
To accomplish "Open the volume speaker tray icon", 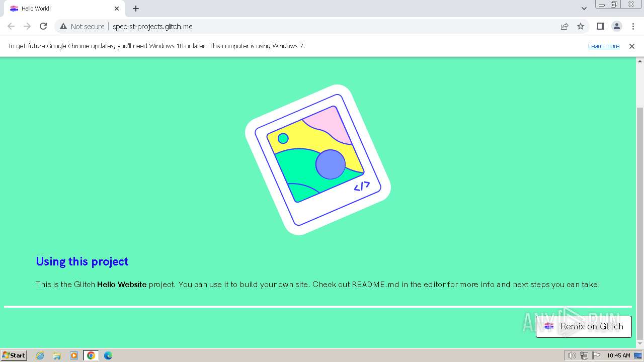I will (572, 355).
